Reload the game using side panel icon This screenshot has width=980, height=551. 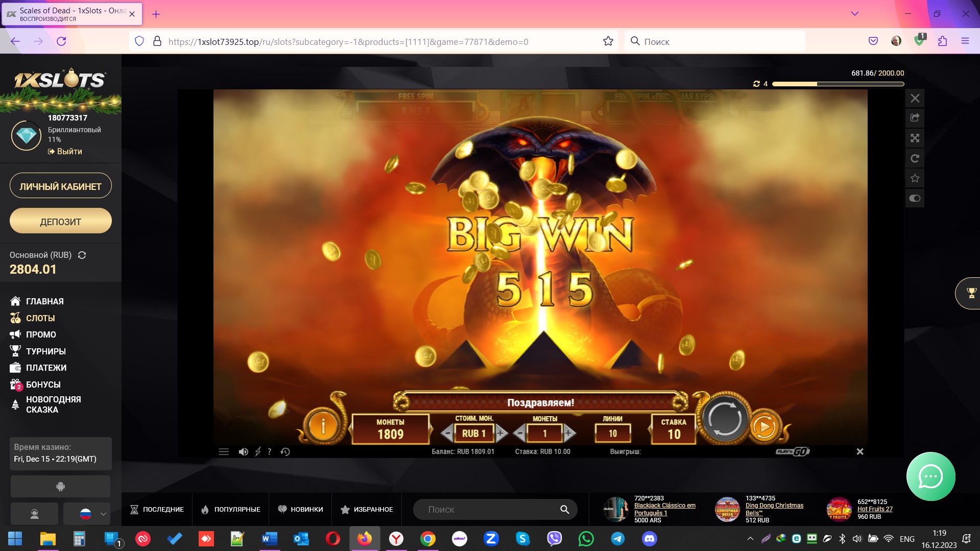pos(915,158)
